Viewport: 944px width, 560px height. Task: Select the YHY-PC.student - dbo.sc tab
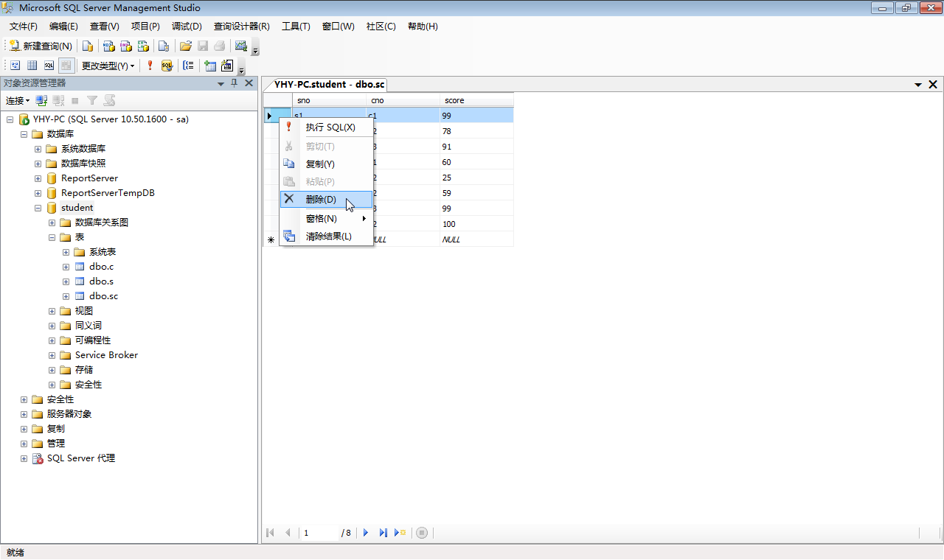tap(330, 84)
